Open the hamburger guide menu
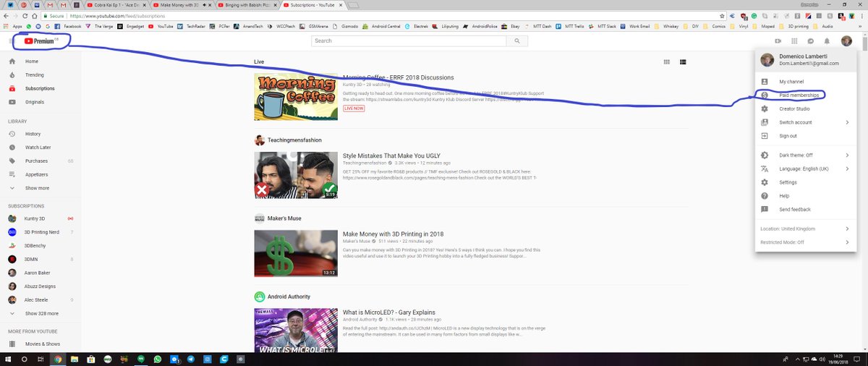This screenshot has width=868, height=366. 12,41
